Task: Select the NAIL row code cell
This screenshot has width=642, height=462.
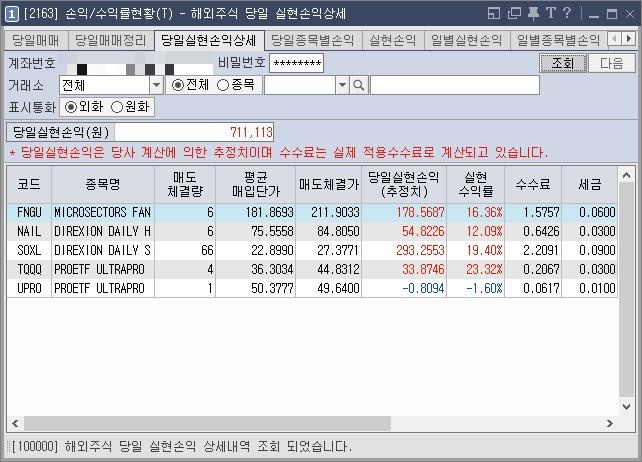Action: (x=29, y=231)
